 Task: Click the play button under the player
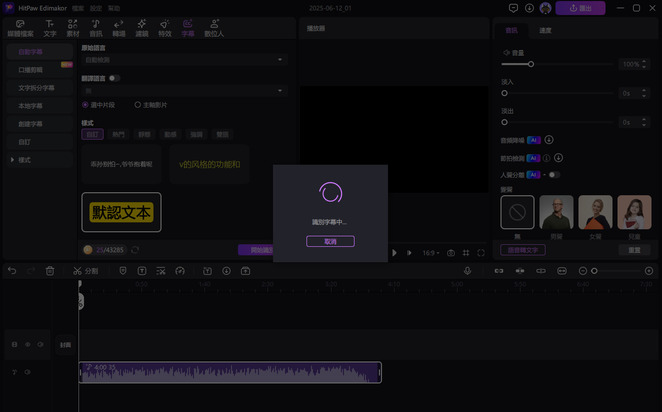click(x=394, y=253)
